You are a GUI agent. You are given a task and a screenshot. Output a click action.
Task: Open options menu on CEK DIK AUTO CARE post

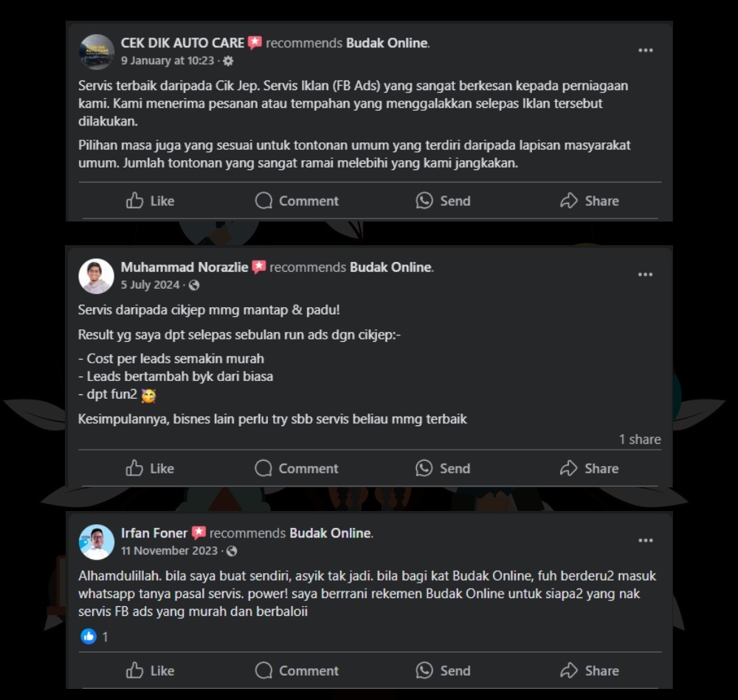pos(646,50)
